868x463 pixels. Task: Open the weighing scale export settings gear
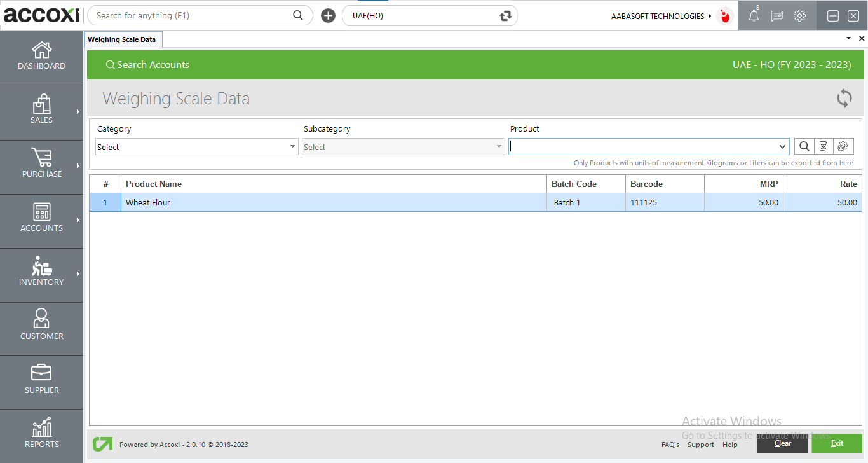point(843,146)
